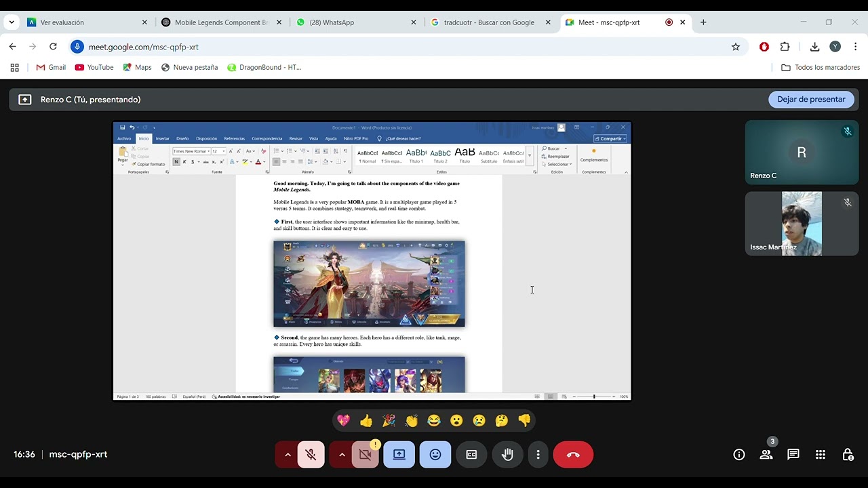Open Chrome downloads icon
The width and height of the screenshot is (868, 488).
814,47
